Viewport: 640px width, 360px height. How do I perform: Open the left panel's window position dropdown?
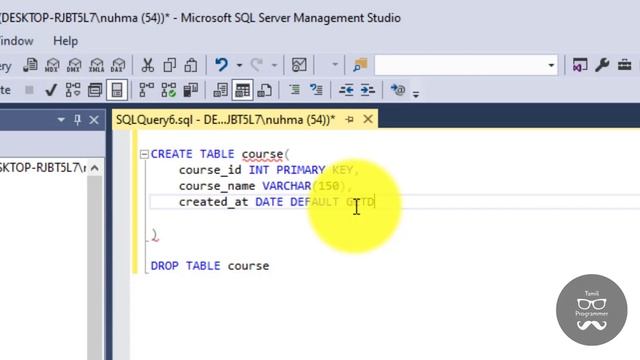[61, 120]
